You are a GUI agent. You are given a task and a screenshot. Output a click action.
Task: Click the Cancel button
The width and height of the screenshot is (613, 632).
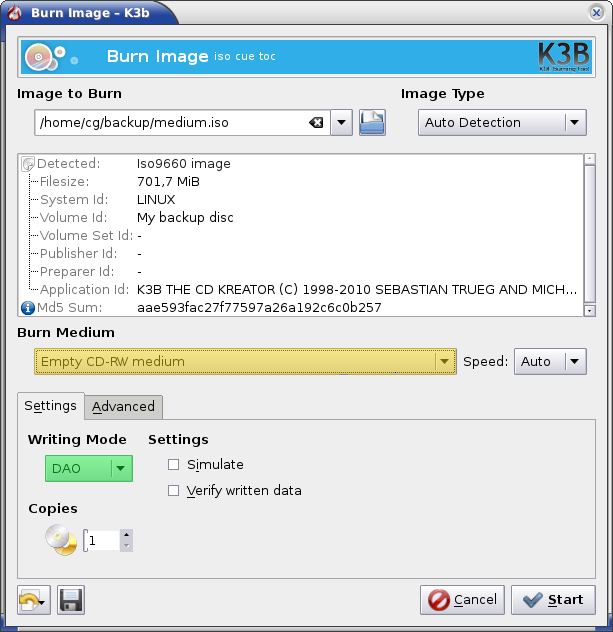pyautogui.click(x=462, y=600)
